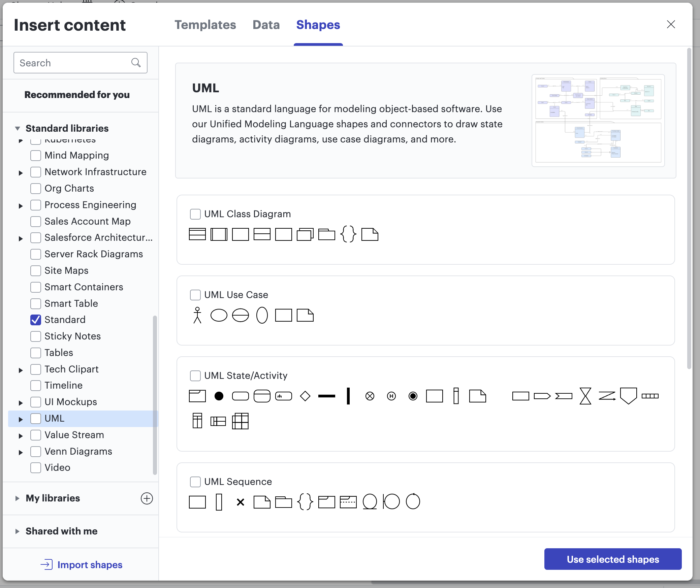
Task: Select the note shape in UML Use Case
Action: [305, 315]
